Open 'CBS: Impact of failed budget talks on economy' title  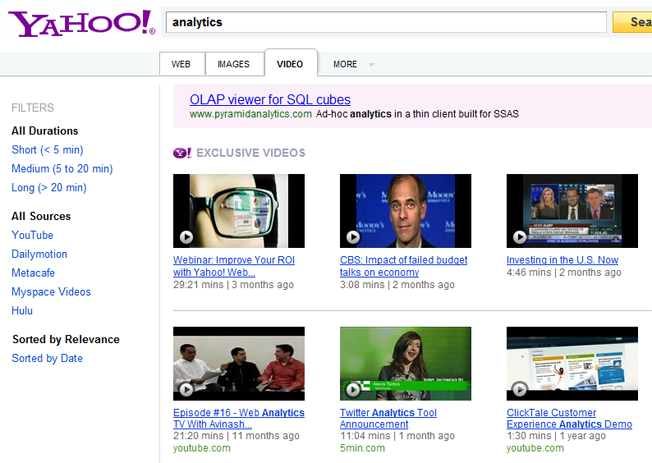pyautogui.click(x=403, y=266)
